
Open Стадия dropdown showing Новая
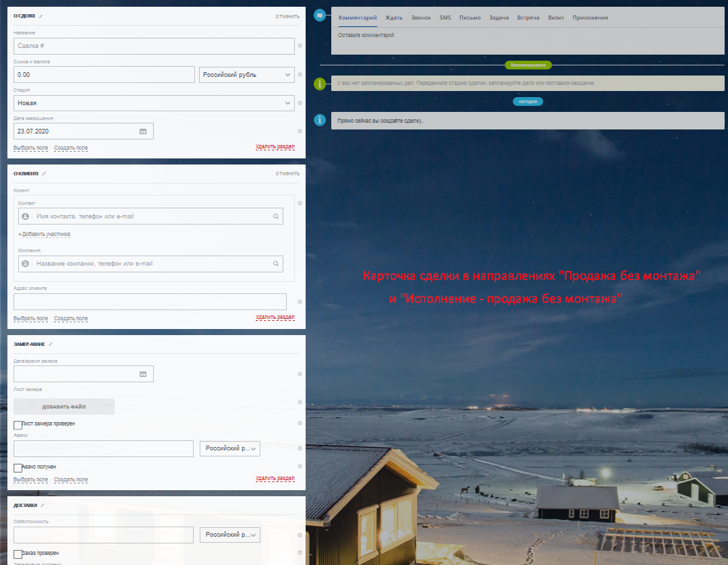pyautogui.click(x=154, y=103)
